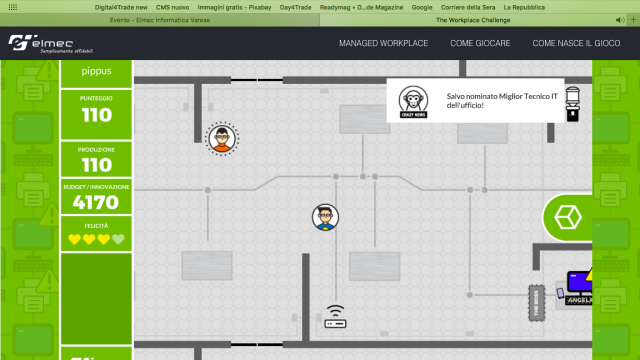Viewport: 640px width, 360px height.
Task: Click the Elmec logo
Action: point(50,44)
